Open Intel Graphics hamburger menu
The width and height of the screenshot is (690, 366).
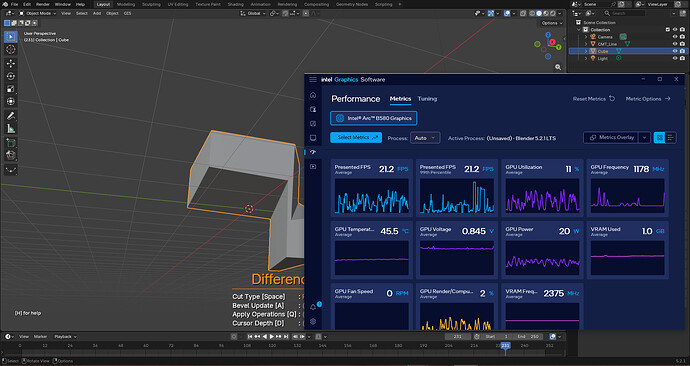click(x=313, y=80)
